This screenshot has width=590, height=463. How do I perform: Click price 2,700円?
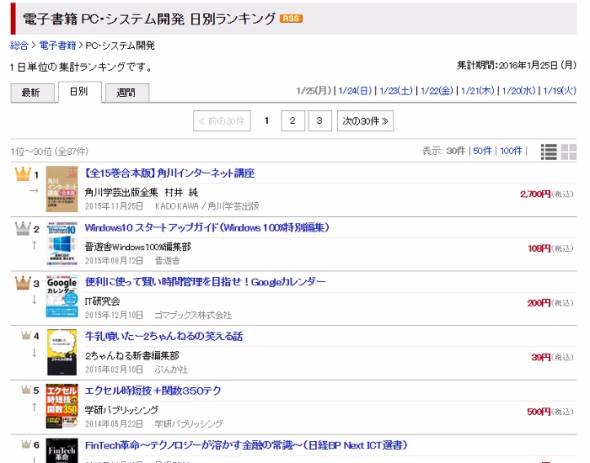click(x=535, y=194)
